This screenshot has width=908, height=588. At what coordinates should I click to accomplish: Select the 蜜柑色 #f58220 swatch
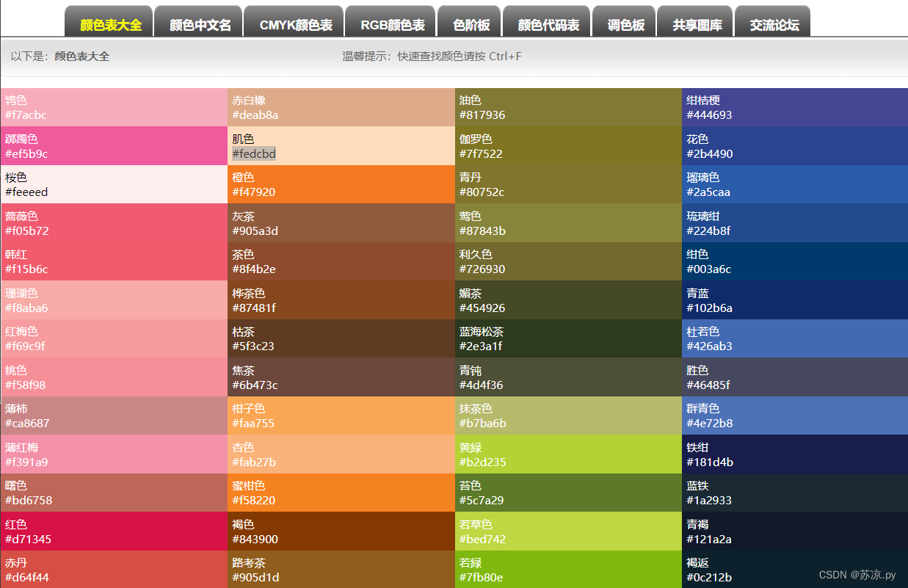[x=341, y=493]
